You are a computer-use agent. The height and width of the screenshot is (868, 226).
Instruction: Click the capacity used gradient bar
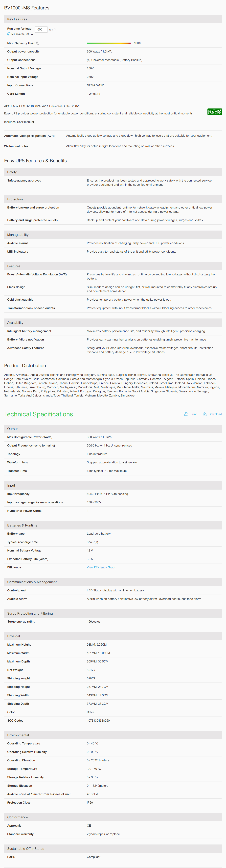109,43
